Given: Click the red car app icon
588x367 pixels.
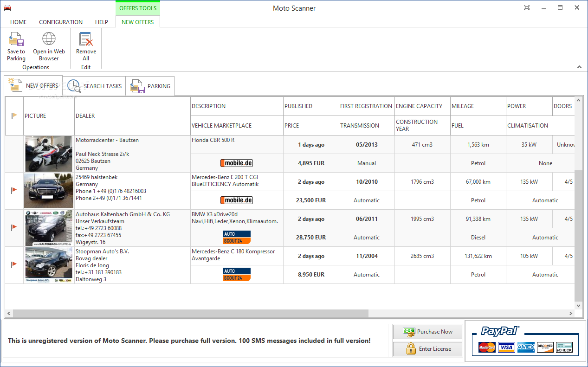Looking at the screenshot, I should (x=7, y=8).
